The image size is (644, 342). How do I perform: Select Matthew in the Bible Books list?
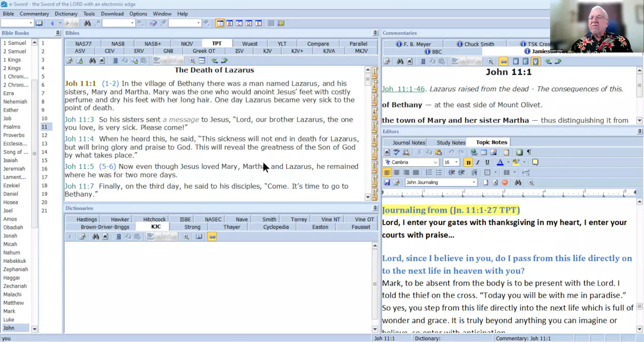point(14,303)
